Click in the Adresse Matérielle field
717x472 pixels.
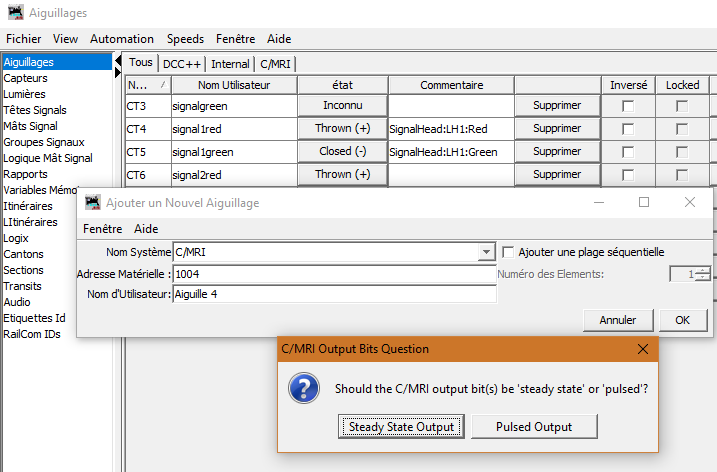[x=334, y=273]
